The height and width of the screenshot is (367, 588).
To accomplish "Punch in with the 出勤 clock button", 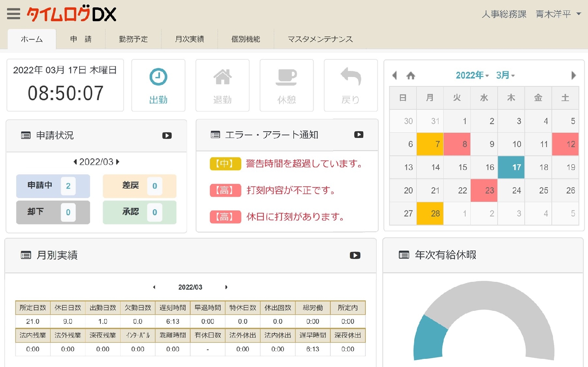I will tap(158, 86).
